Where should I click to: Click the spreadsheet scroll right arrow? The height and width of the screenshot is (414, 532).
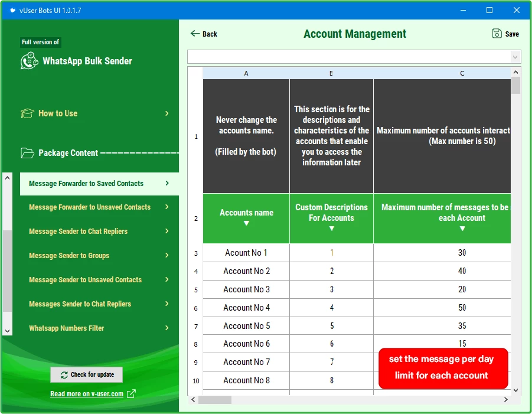click(x=506, y=400)
